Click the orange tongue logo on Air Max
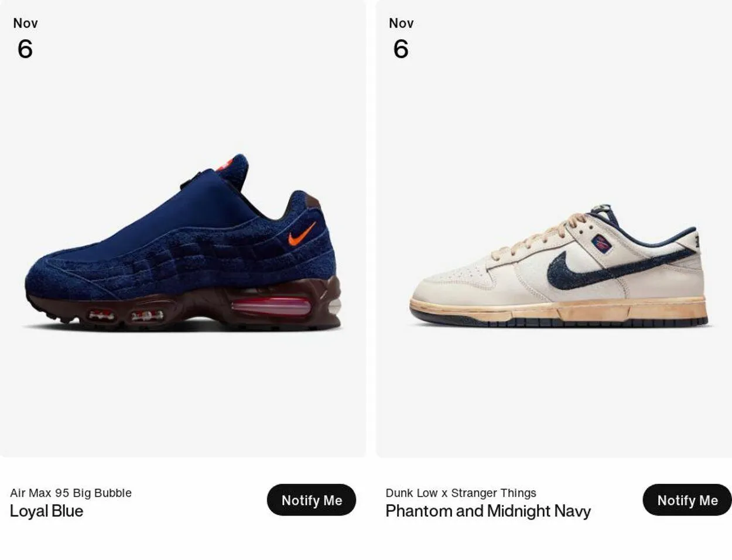Screen dimensions: 732x560 [x=225, y=165]
